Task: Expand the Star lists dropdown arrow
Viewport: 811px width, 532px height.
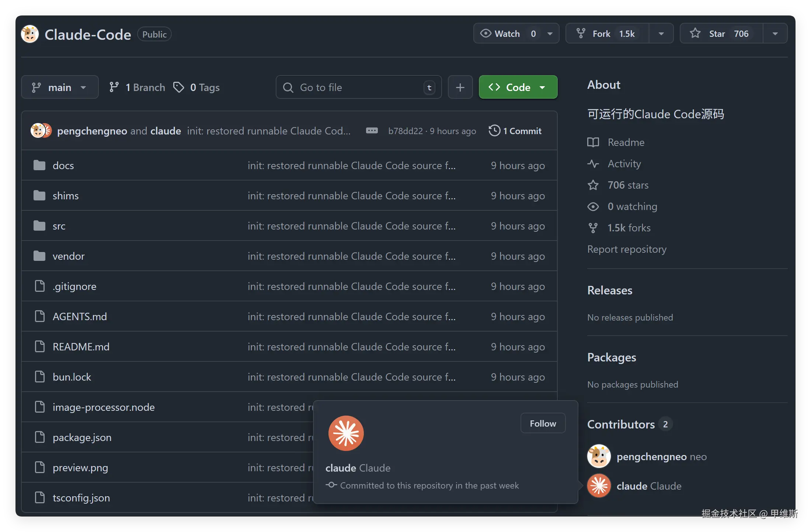Action: pyautogui.click(x=775, y=34)
